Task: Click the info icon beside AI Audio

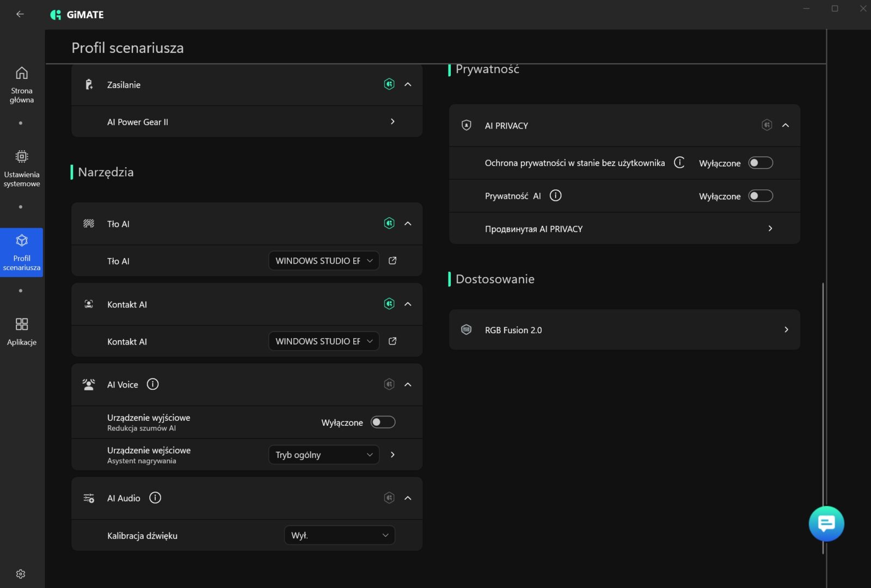Action: [155, 498]
